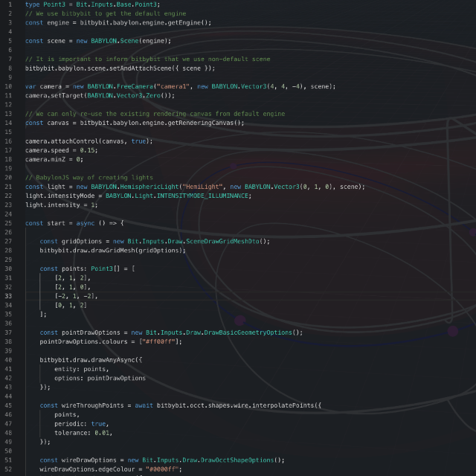This screenshot has width=476, height=476.
Task: Click 'light.intensityMode' on line 22
Action: pyautogui.click(x=59, y=196)
